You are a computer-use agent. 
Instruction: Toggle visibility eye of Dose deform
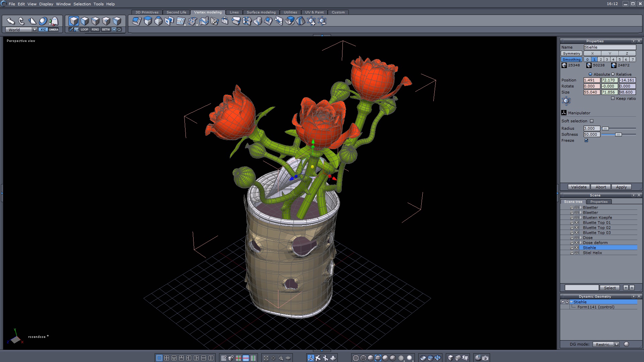click(x=577, y=243)
